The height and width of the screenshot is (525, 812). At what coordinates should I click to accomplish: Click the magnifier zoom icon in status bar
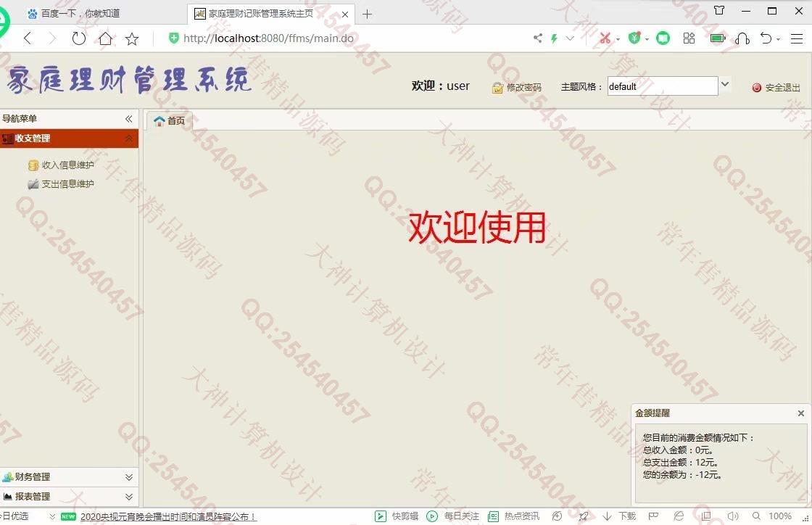click(x=757, y=516)
